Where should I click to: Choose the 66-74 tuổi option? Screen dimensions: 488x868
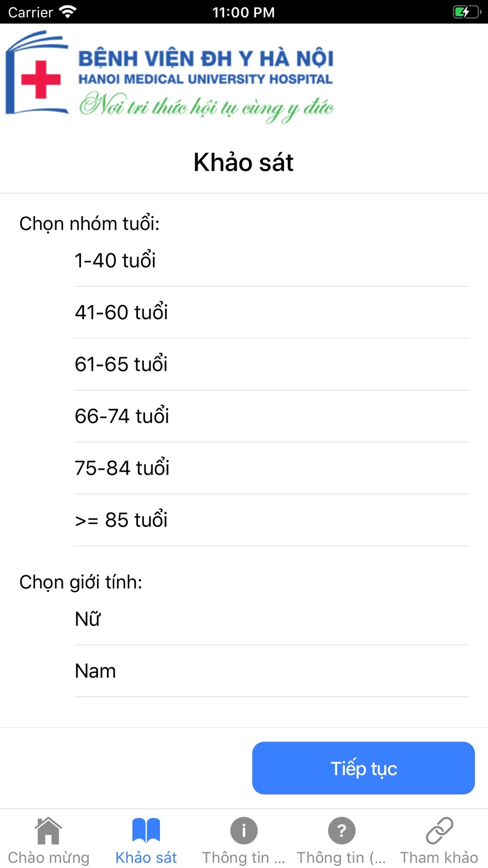271,416
